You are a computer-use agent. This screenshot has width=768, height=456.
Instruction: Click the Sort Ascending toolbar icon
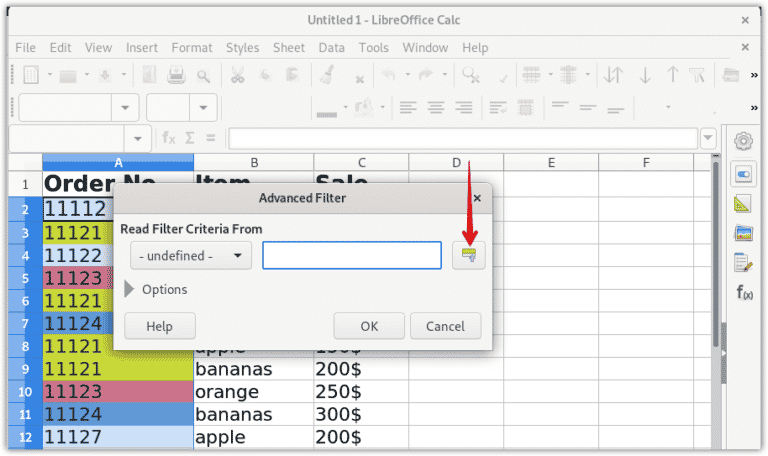click(x=645, y=76)
